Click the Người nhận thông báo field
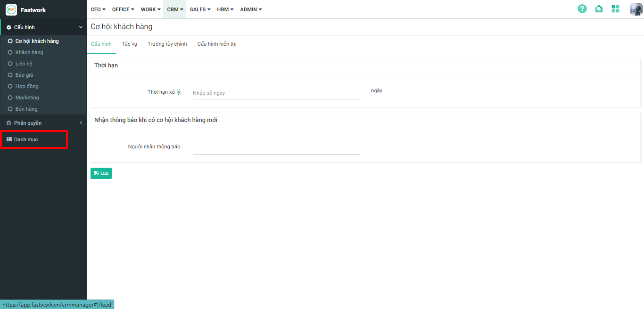The height and width of the screenshot is (309, 644). click(276, 147)
